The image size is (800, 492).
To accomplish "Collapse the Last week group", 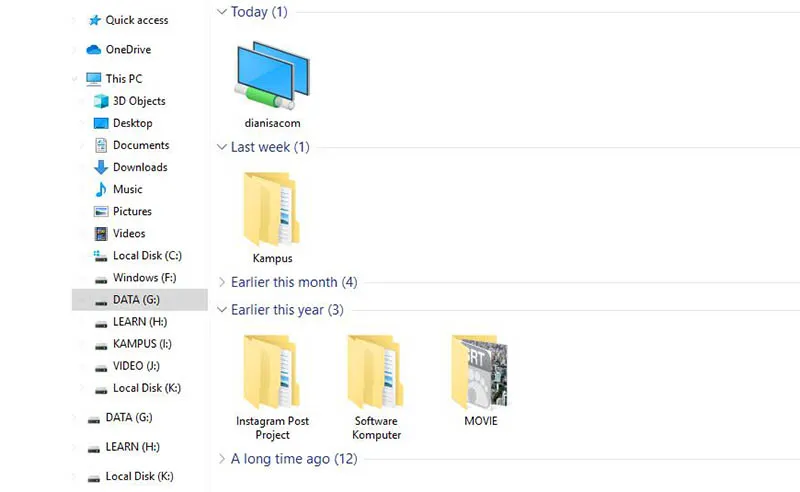I will coord(222,147).
